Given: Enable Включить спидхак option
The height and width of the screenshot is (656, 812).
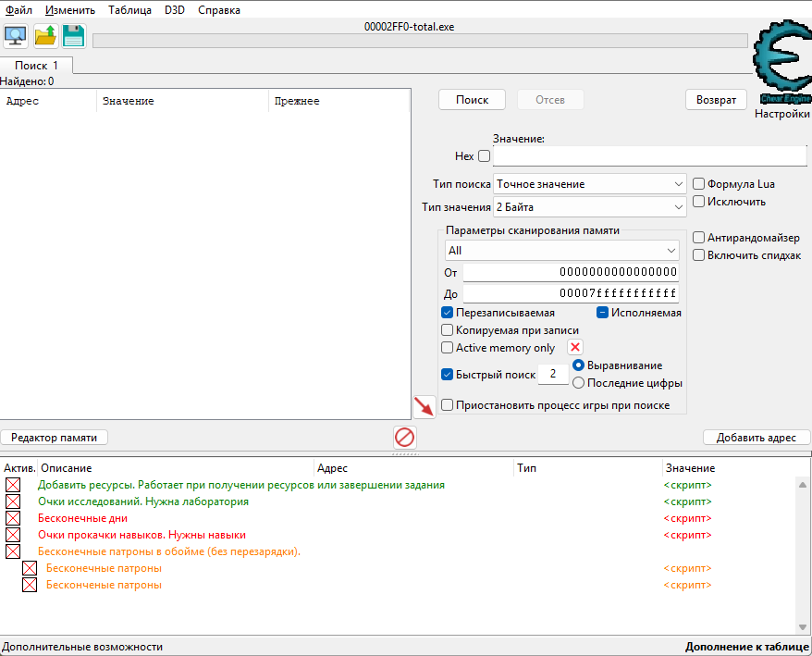Looking at the screenshot, I should click(x=699, y=254).
